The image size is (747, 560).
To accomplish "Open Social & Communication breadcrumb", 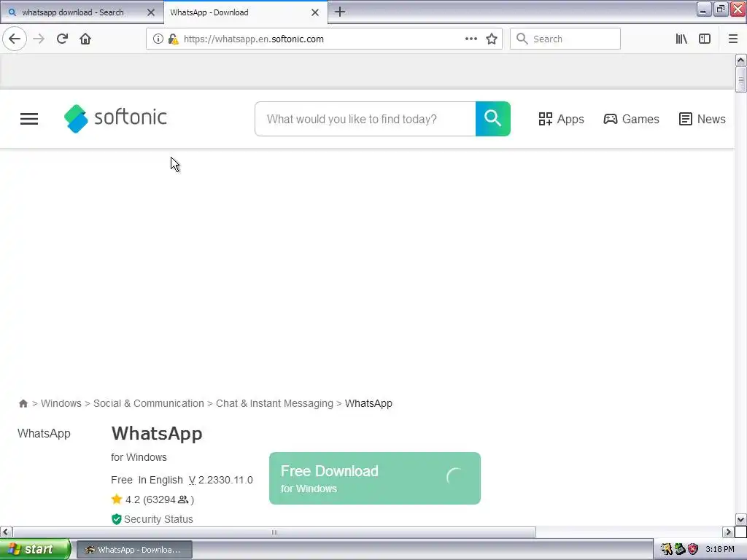I will point(149,403).
